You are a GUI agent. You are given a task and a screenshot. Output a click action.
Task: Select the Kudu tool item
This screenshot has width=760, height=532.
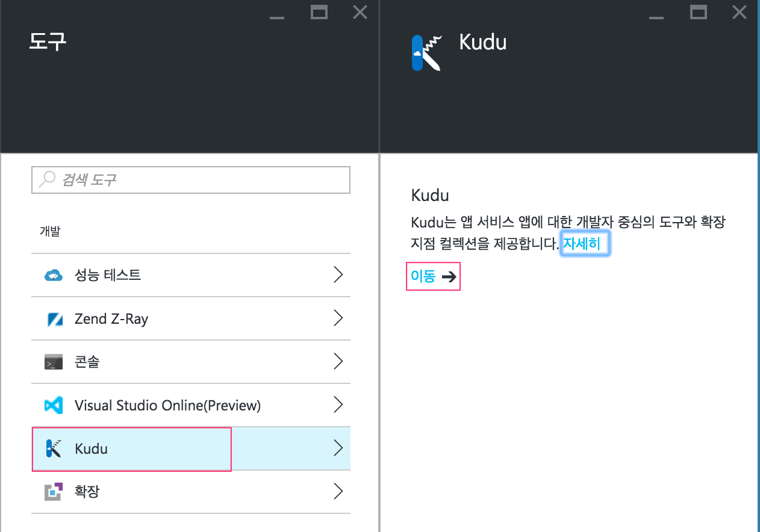click(191, 448)
